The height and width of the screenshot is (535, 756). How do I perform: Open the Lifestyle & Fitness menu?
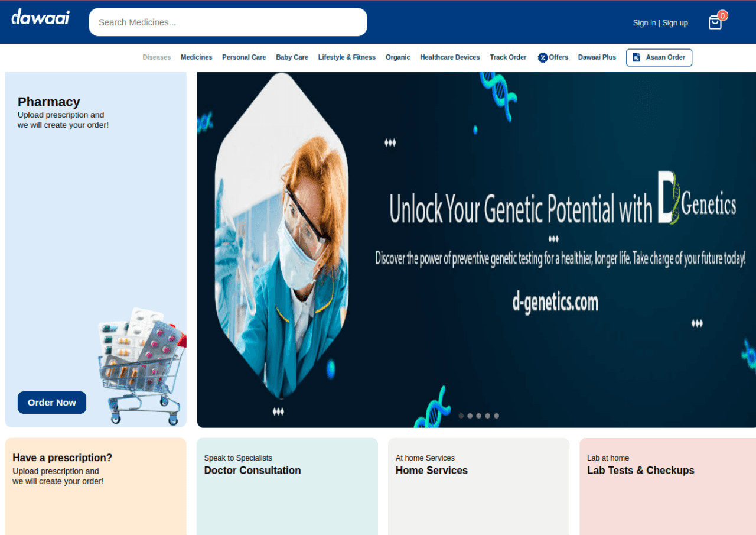[x=347, y=57]
